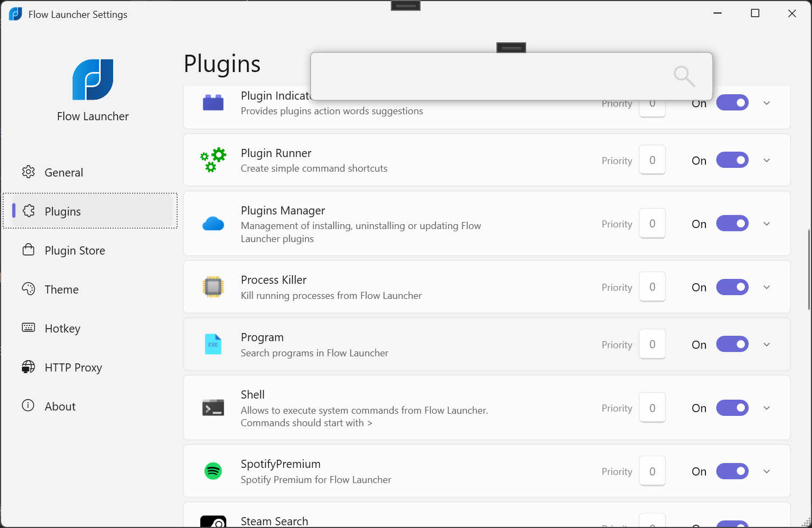The height and width of the screenshot is (528, 812).
Task: Click the Process Killer chip icon
Action: click(213, 286)
